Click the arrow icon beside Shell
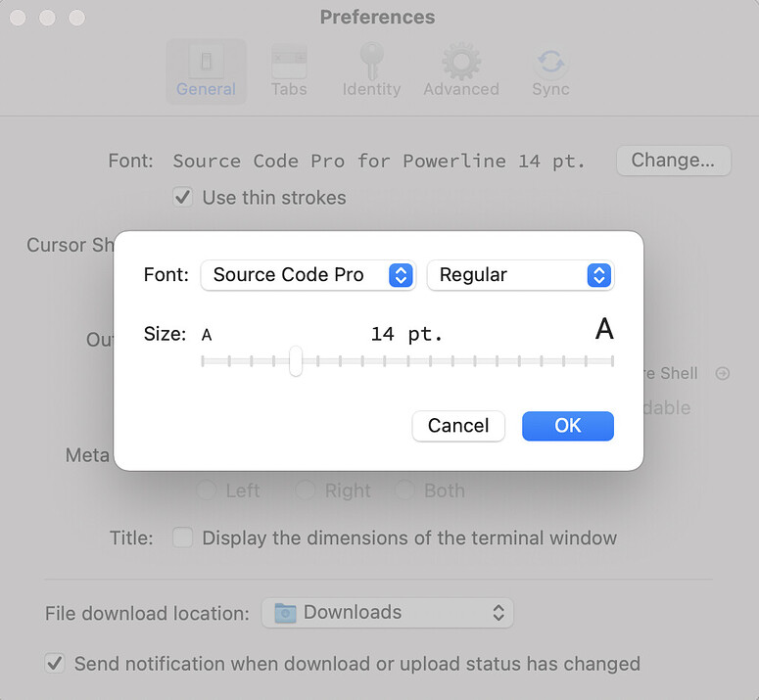Image resolution: width=759 pixels, height=700 pixels. point(723,373)
